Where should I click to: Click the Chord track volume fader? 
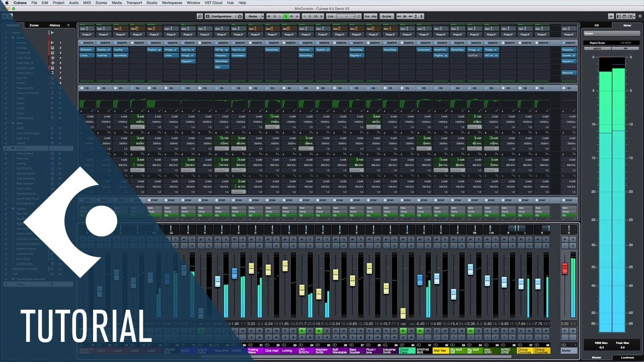pyautogui.click(x=403, y=314)
